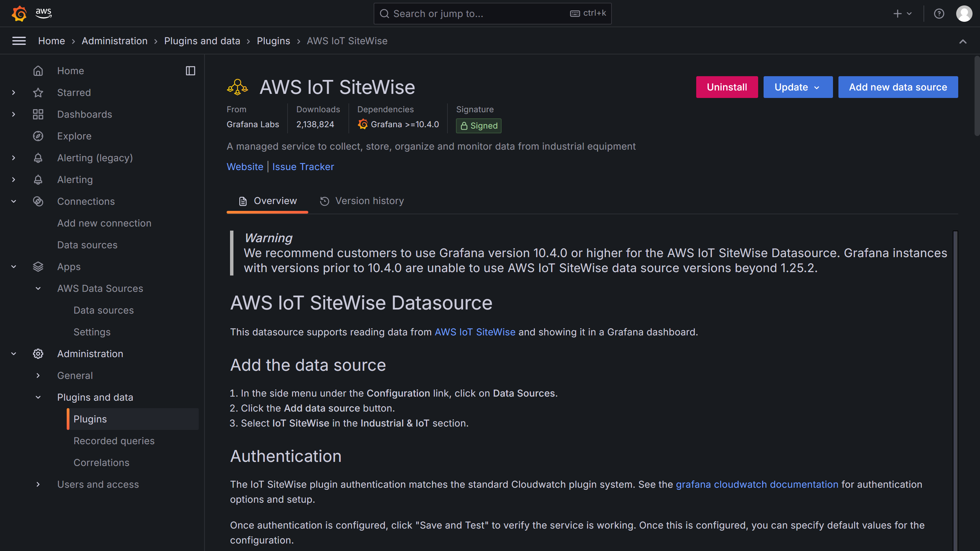Click the Grafana logo in top bar

(19, 14)
